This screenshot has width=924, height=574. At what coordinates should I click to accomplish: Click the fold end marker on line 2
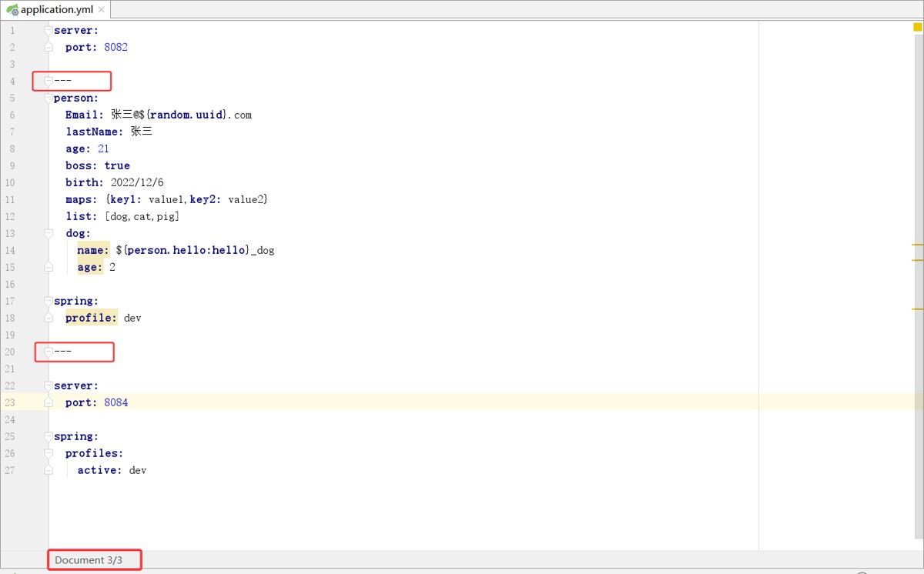click(49, 47)
